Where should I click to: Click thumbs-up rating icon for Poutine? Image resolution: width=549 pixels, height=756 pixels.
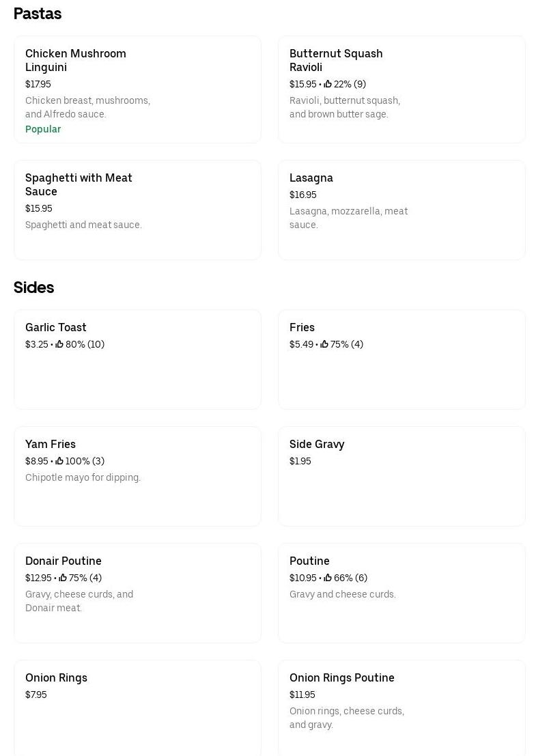point(328,578)
